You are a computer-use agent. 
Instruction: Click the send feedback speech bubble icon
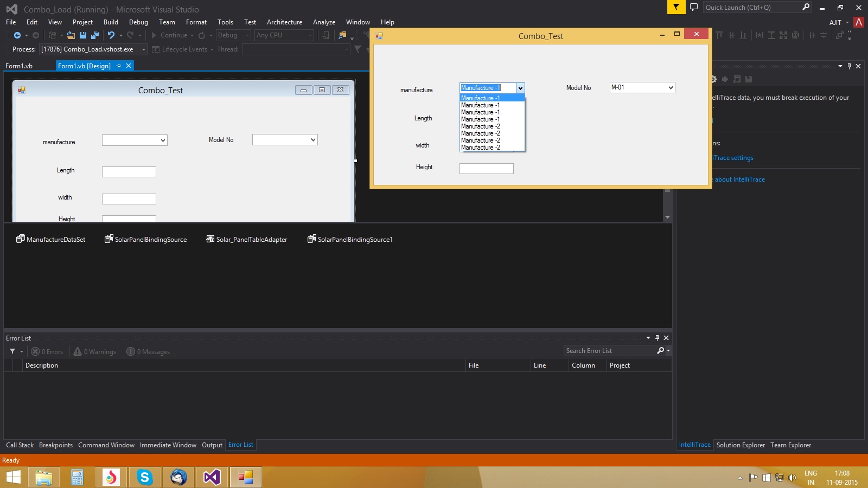tap(694, 7)
